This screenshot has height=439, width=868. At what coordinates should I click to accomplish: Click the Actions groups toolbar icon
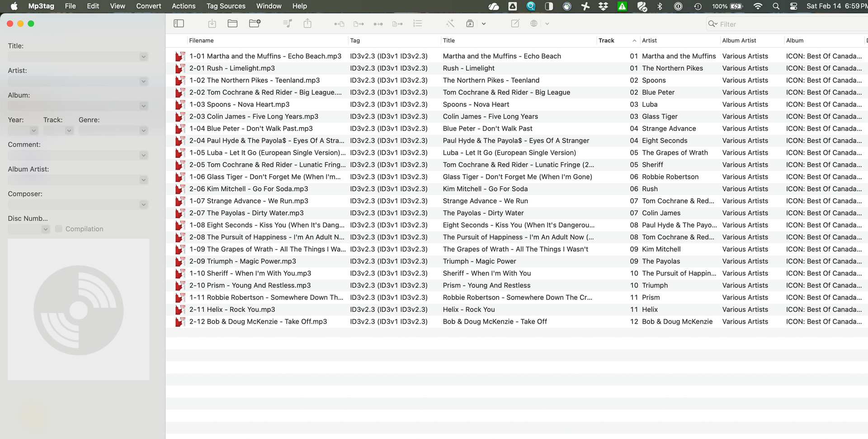point(470,24)
